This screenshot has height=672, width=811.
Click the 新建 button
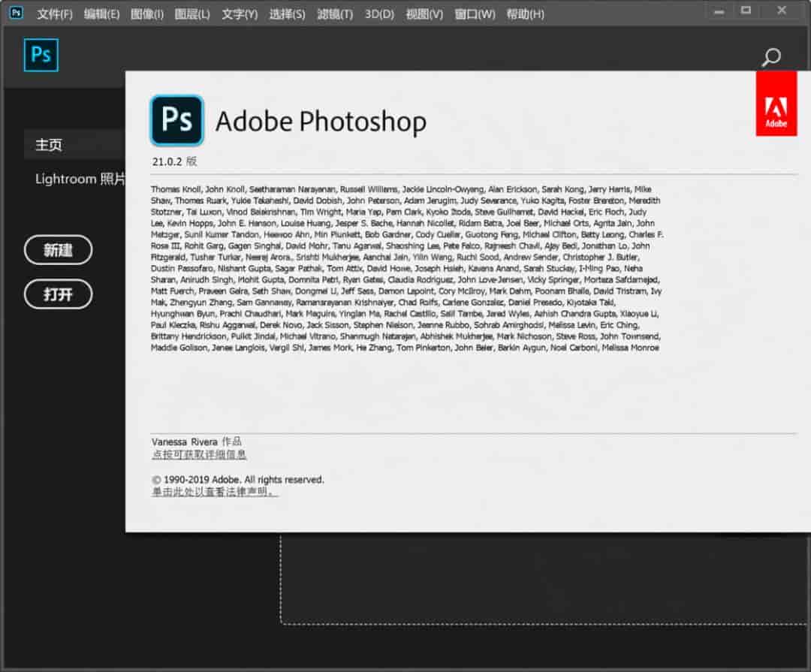click(x=58, y=250)
